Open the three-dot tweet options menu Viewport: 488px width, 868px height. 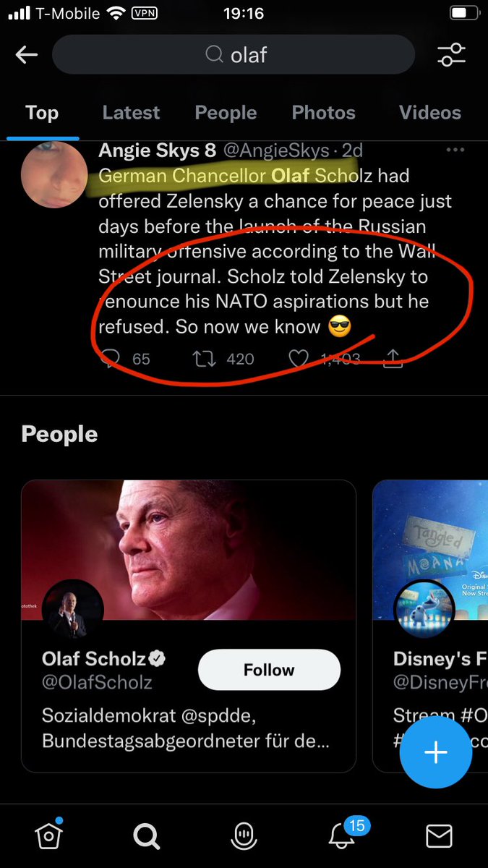coord(455,150)
